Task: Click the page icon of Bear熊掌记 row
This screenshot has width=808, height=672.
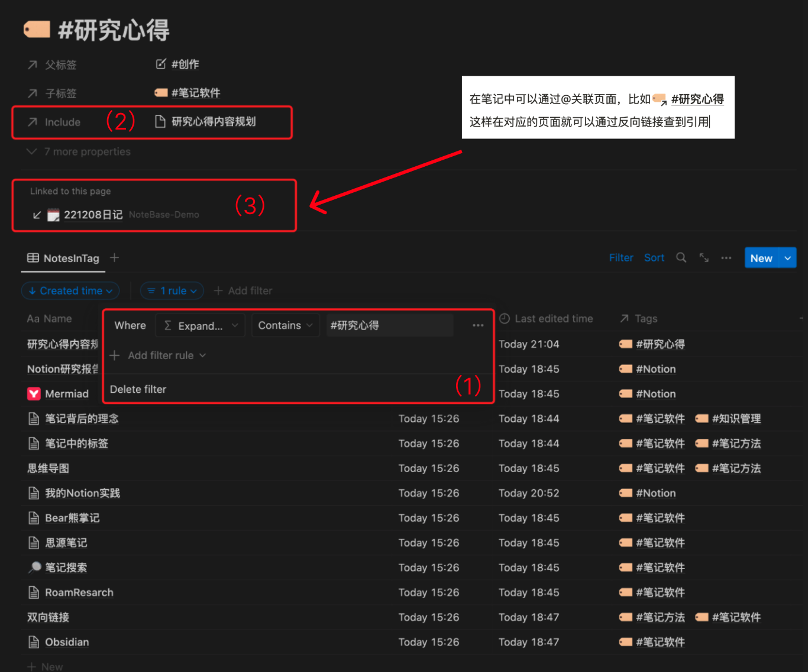Action: pos(34,518)
